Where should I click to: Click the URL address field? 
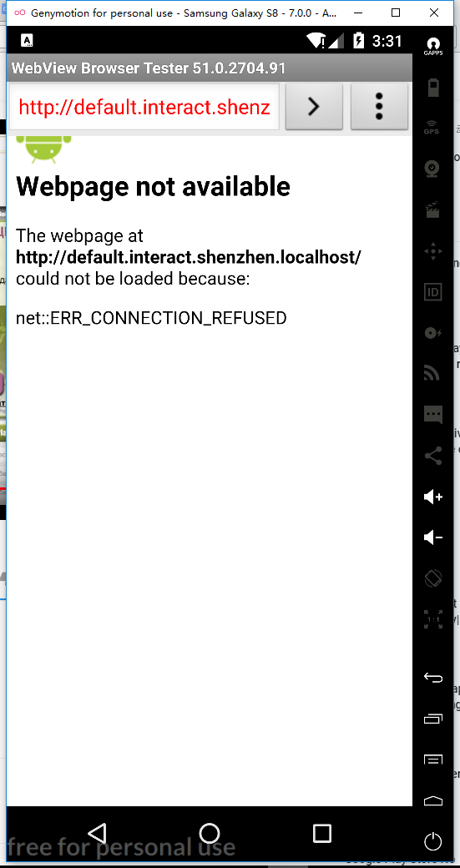coord(144,107)
